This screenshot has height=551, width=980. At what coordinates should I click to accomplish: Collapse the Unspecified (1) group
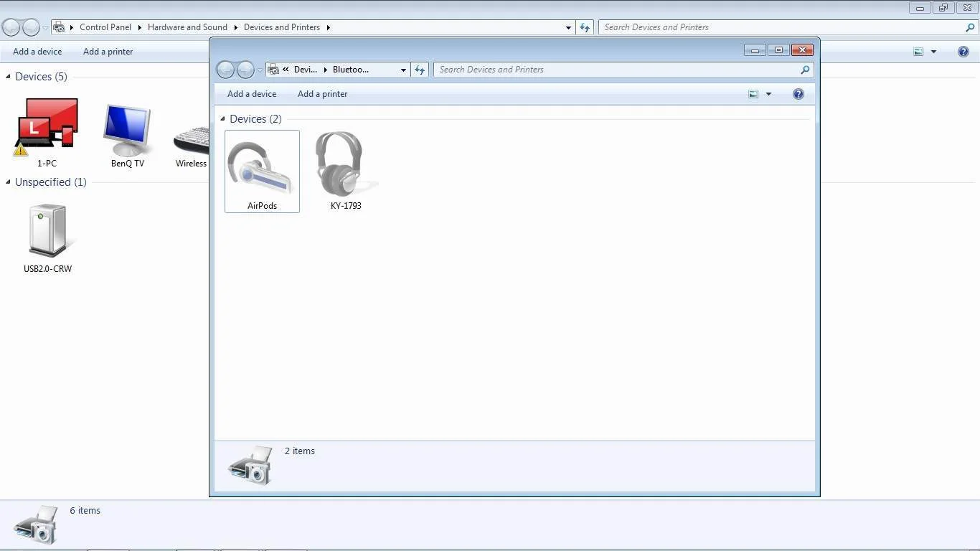click(8, 182)
